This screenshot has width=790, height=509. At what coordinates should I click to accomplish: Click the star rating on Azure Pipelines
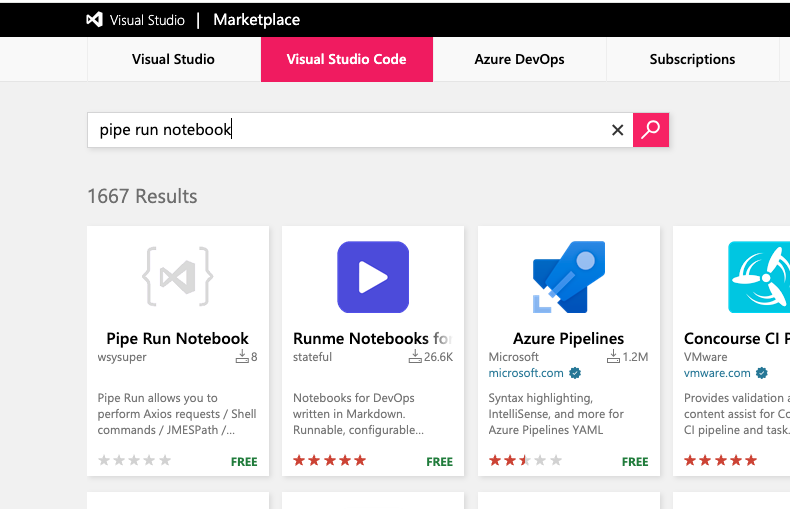pyautogui.click(x=525, y=460)
